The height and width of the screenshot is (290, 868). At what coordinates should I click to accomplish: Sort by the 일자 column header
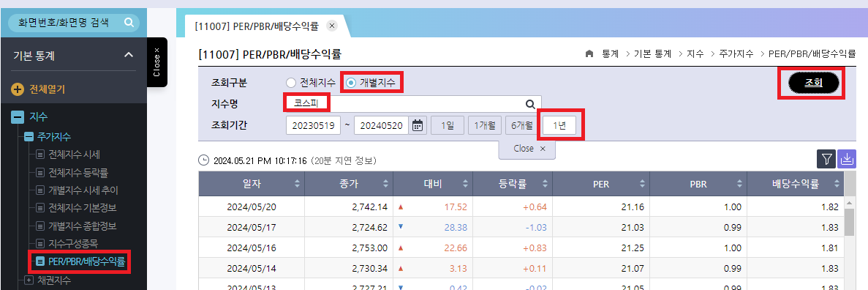252,184
